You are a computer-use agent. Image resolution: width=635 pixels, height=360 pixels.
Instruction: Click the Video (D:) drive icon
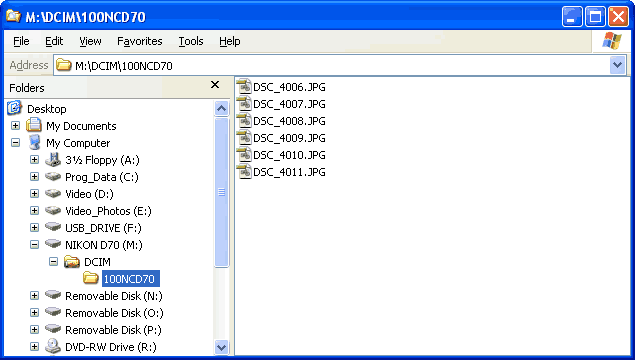pos(53,194)
